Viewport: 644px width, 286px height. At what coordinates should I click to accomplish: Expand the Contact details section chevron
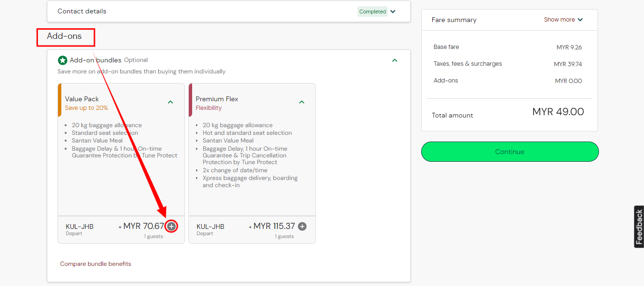tap(393, 12)
